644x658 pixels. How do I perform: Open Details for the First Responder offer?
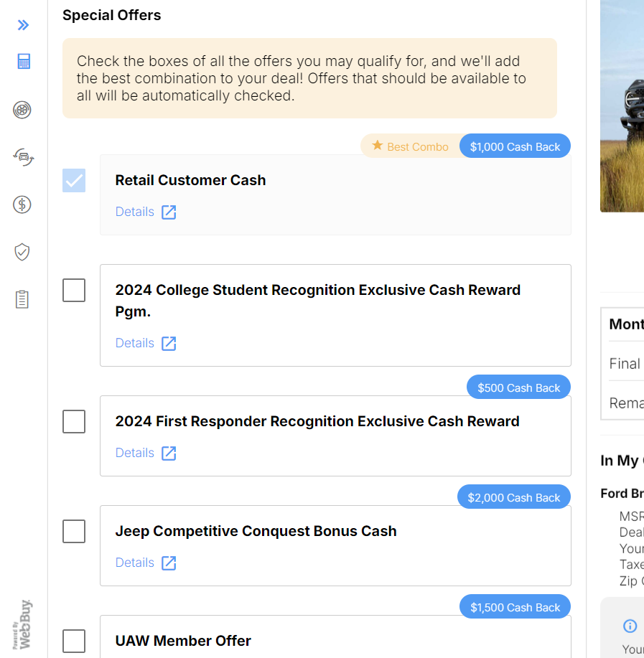point(134,453)
